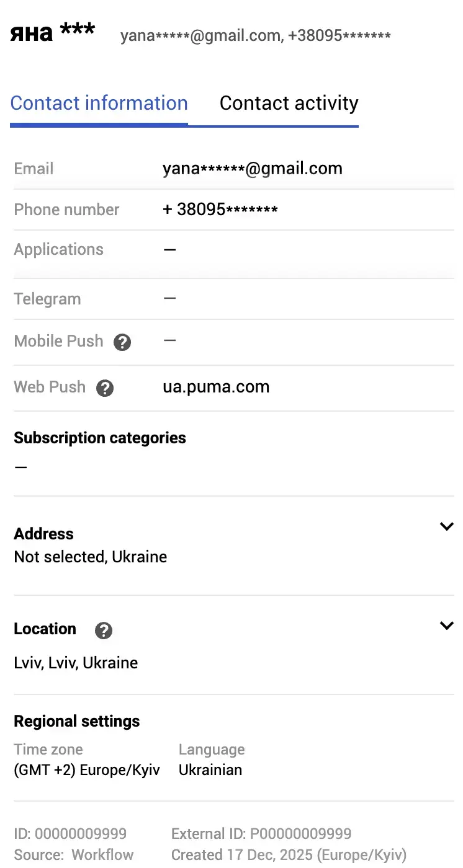463x868 pixels.
Task: Open the Mobile Push help icon
Action: pyautogui.click(x=122, y=342)
